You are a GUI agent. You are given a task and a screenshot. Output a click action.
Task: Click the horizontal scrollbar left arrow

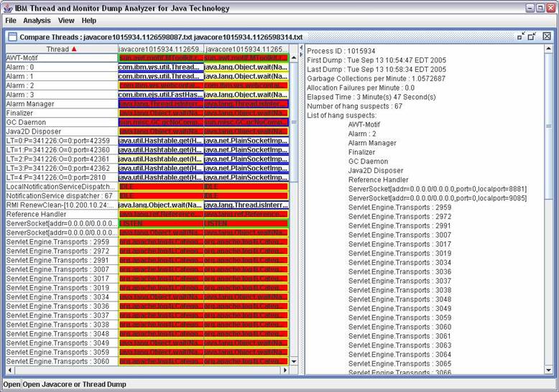[x=10, y=370]
